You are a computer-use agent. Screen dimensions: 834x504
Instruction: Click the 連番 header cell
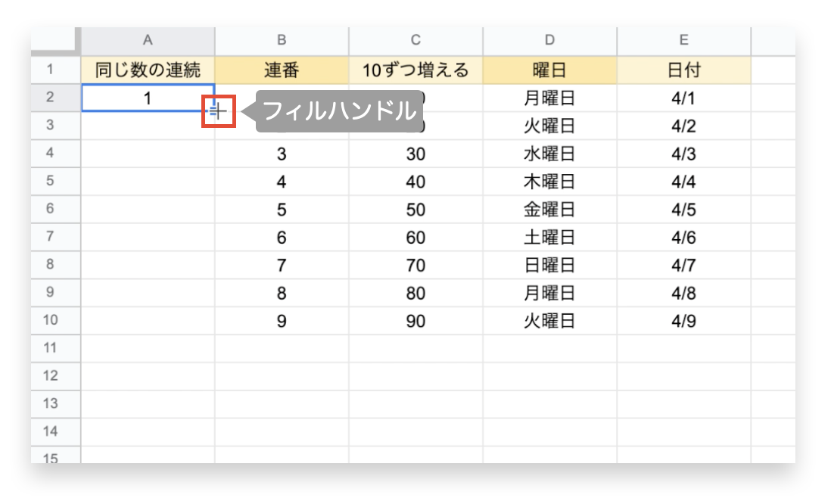click(x=282, y=70)
